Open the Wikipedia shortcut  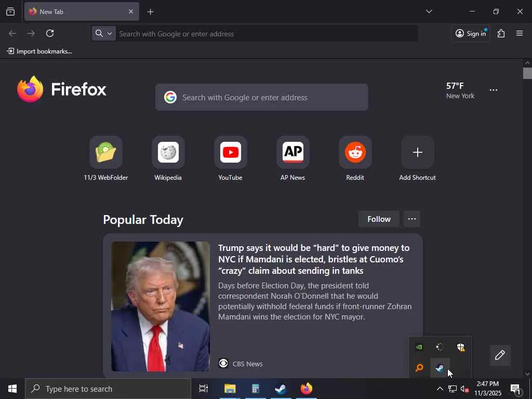tap(168, 158)
